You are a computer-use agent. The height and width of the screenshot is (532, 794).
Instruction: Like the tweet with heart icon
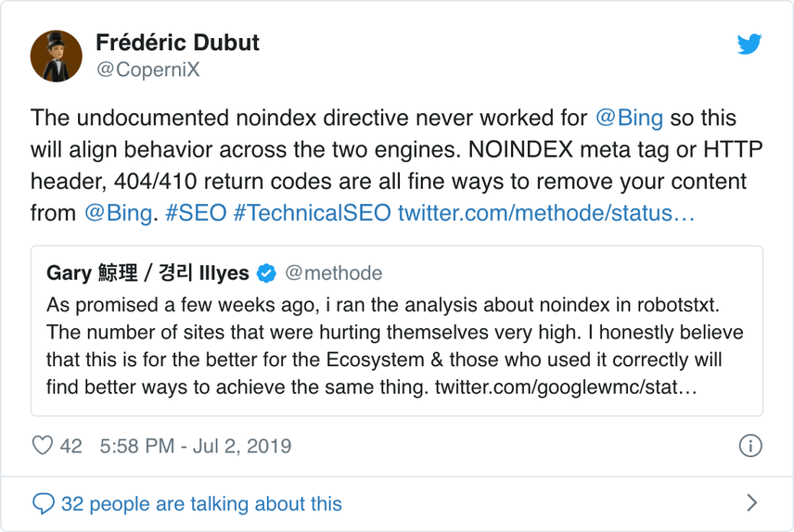click(x=43, y=446)
